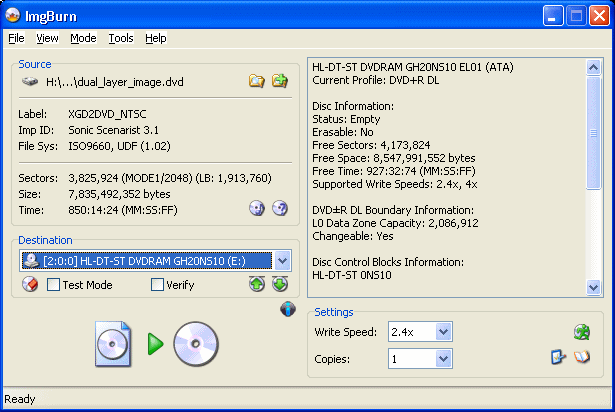Viewport: 615px width, 412px height.
Task: Click the Automatic Write Speed running figure icon
Action: pos(582,332)
